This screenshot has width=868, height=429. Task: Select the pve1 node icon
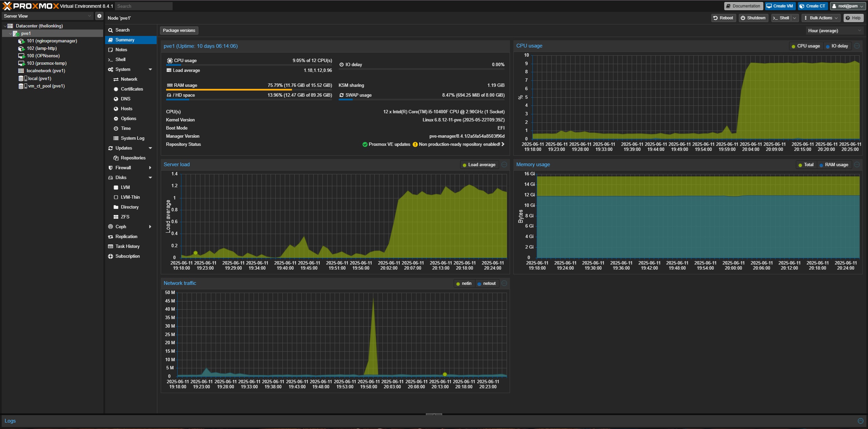tap(16, 33)
